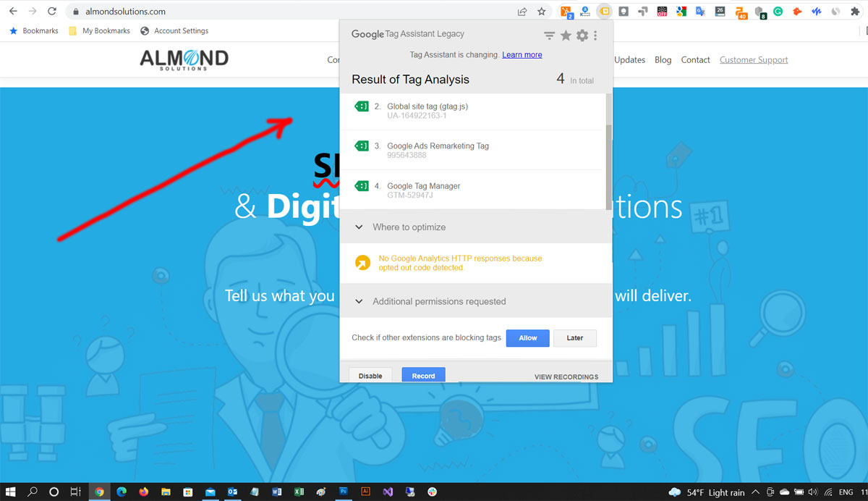Image resolution: width=868 pixels, height=501 pixels.
Task: Open Excel from the taskbar
Action: click(299, 492)
